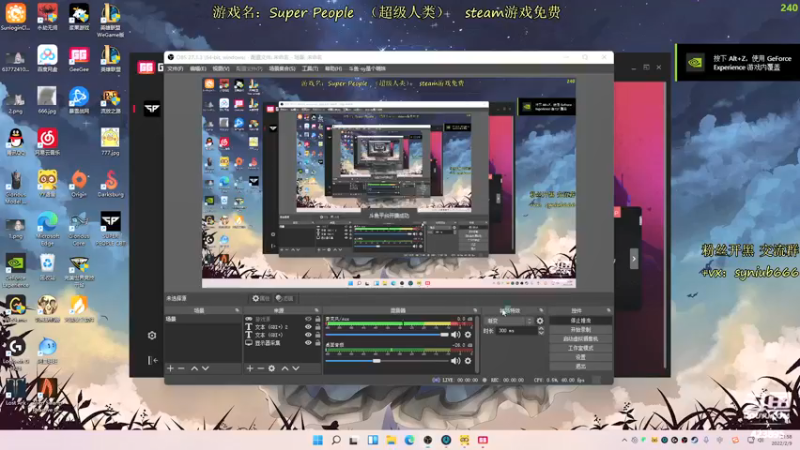The image size is (800, 450).
Task: Add a new source with the plus icon
Action: coord(250,368)
